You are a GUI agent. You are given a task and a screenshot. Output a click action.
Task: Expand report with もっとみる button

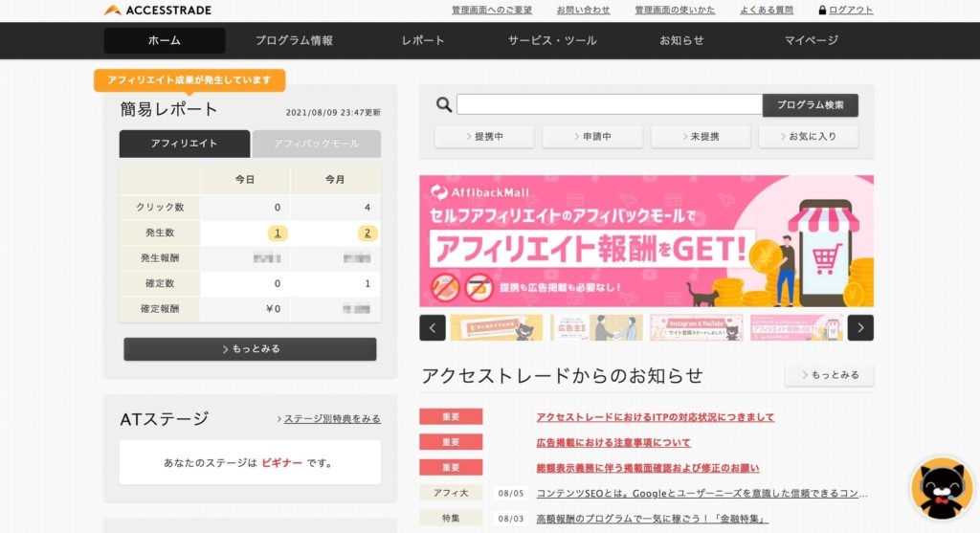(250, 349)
